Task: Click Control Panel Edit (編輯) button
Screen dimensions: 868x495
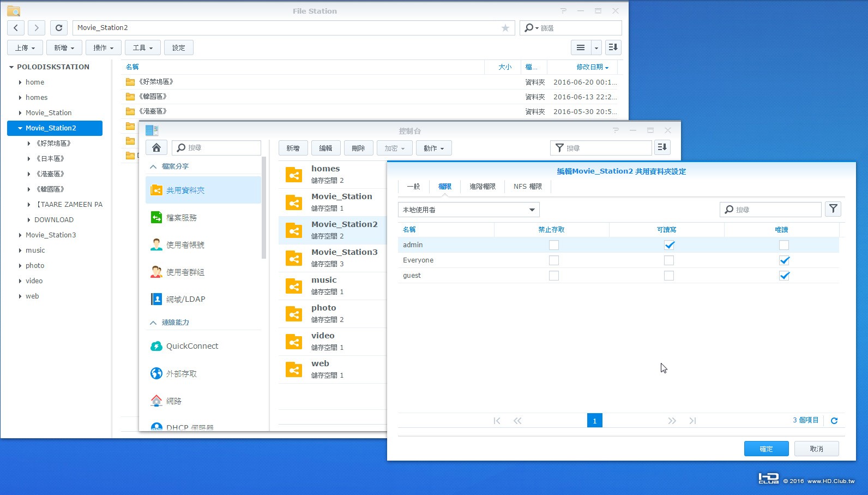Action: [325, 148]
